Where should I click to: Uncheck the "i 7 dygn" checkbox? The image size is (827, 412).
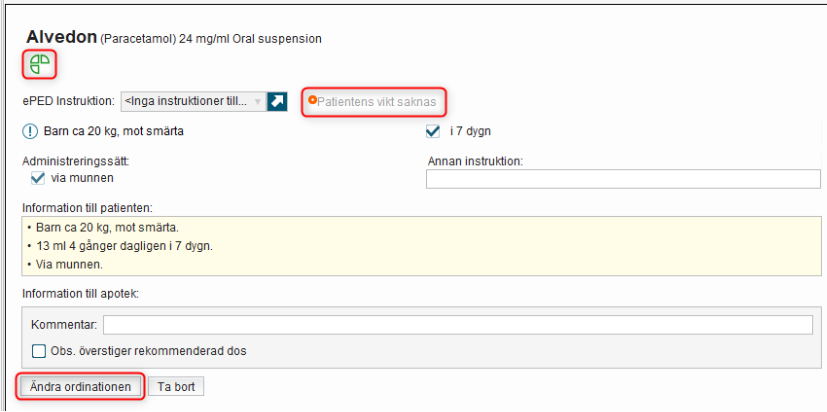433,131
